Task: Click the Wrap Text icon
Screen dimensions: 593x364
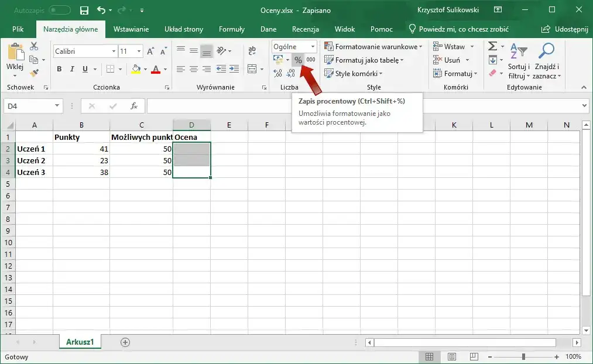Action: 252,51
